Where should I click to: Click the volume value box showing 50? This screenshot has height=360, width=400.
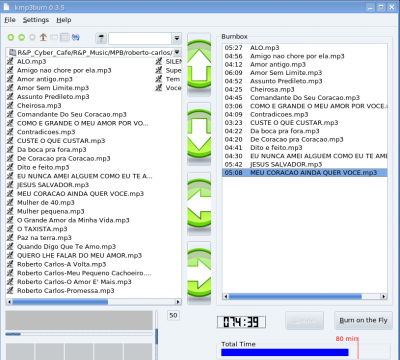173,315
